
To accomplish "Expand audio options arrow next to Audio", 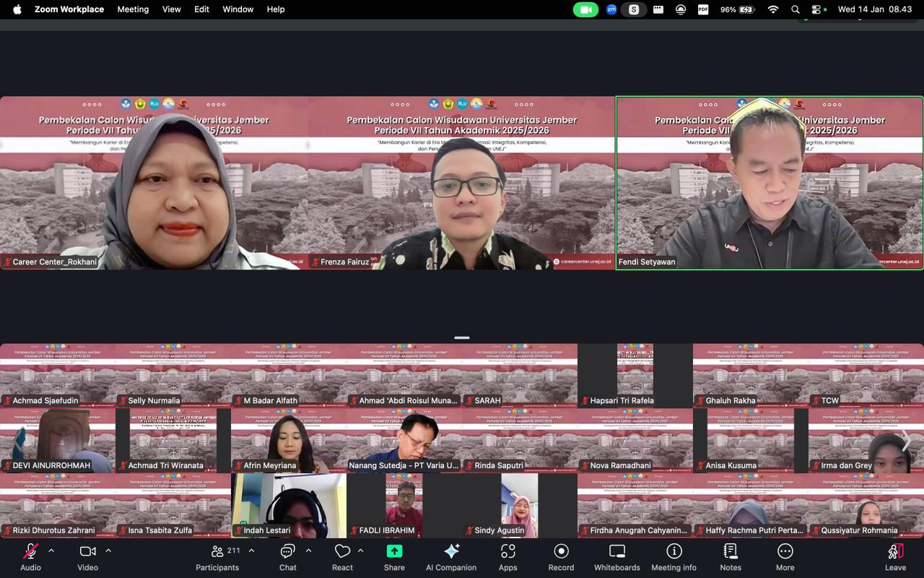I will pos(51,551).
